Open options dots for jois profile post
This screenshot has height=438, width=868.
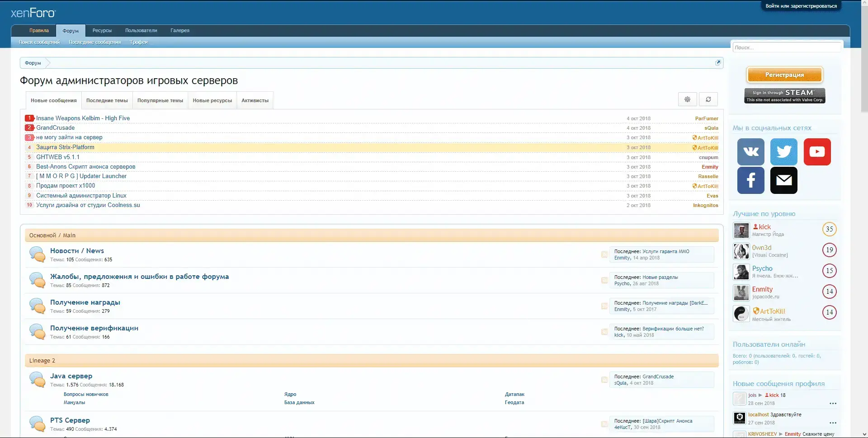point(833,403)
